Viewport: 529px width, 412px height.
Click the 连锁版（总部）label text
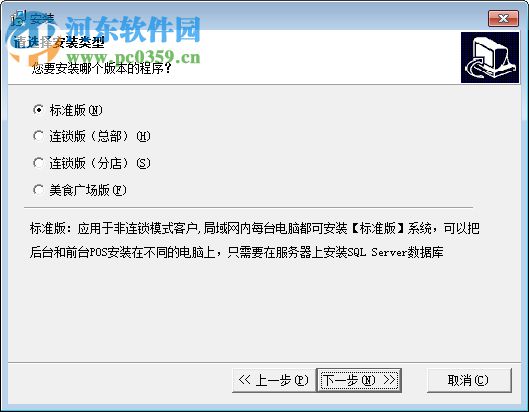tap(89, 136)
